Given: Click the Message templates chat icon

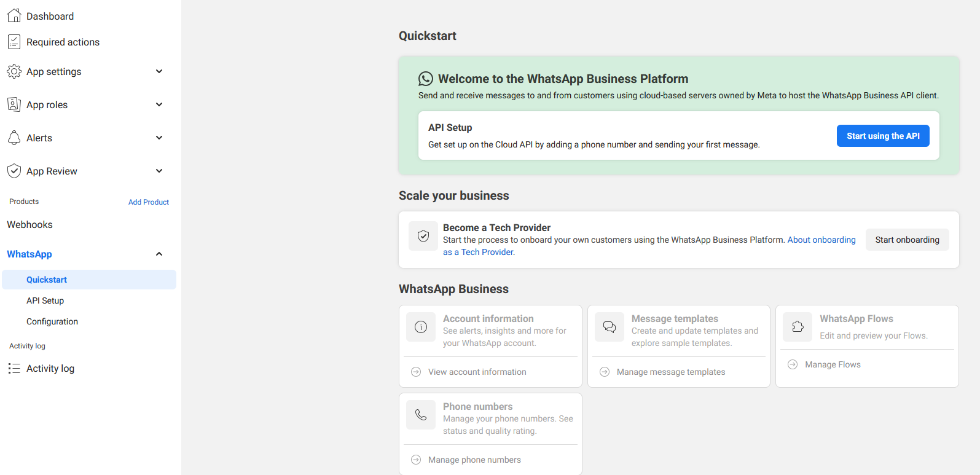Looking at the screenshot, I should tap(610, 327).
